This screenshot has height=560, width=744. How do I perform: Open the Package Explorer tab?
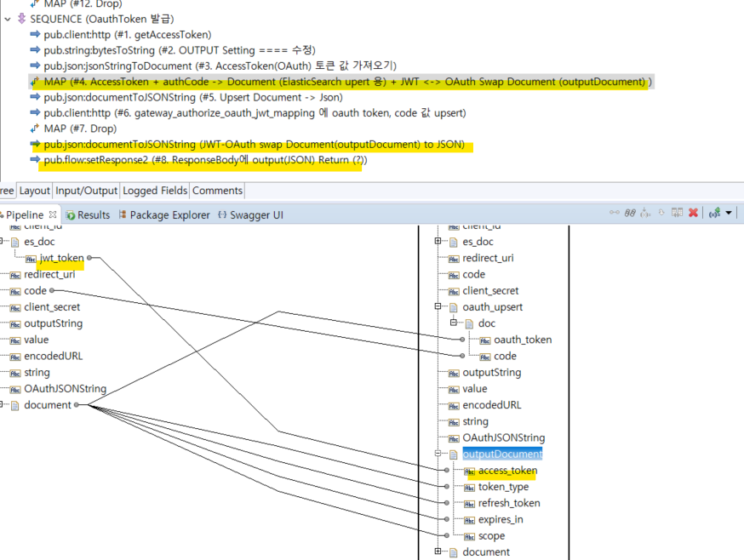[163, 215]
